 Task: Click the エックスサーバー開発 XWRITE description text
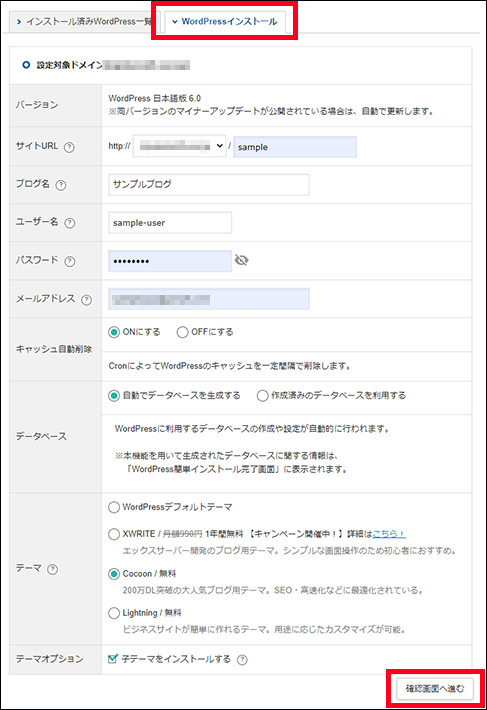click(289, 551)
